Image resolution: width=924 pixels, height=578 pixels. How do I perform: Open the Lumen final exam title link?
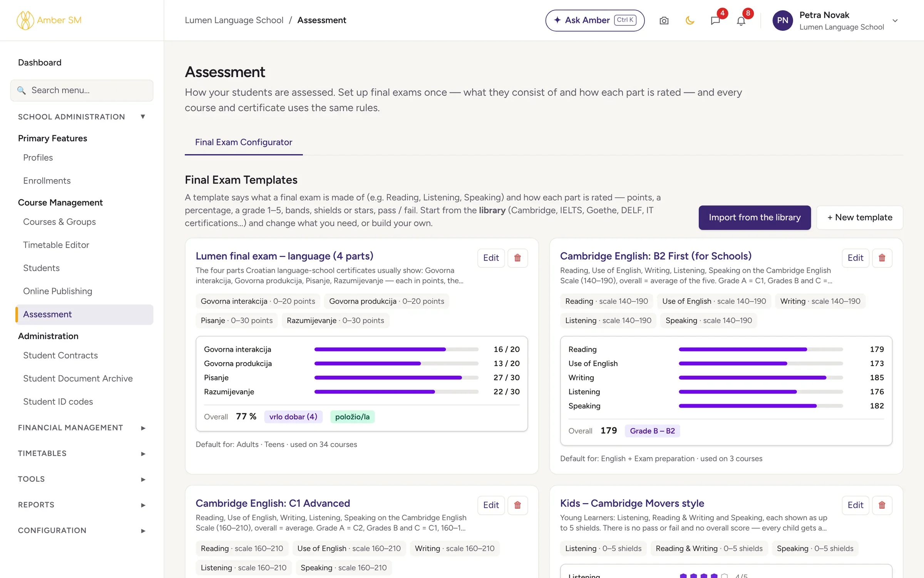(x=284, y=256)
